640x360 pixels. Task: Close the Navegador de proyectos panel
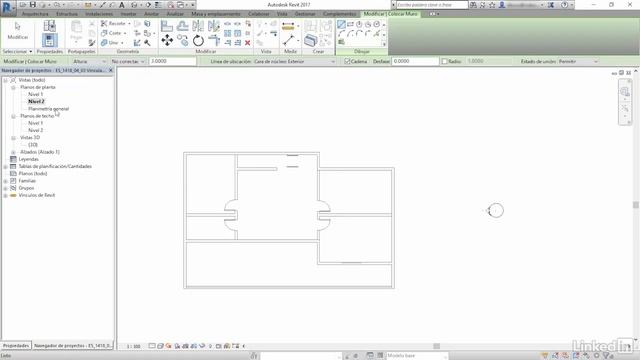pyautogui.click(x=110, y=71)
